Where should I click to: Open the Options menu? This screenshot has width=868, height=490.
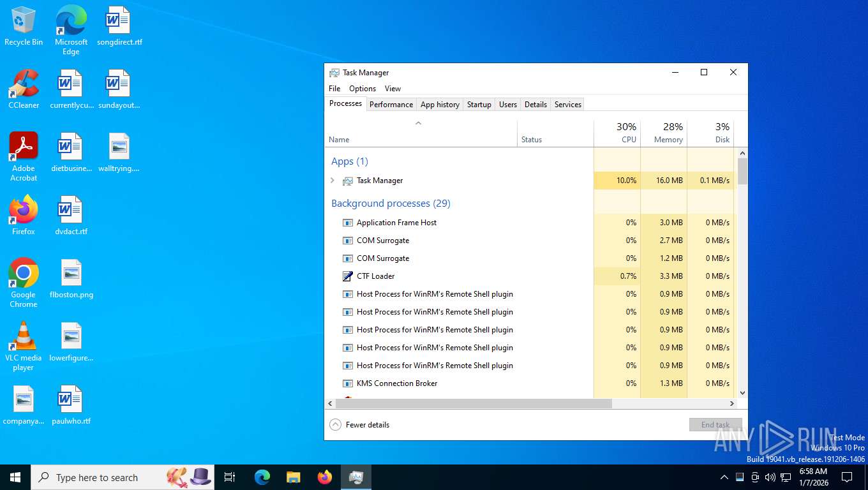[x=363, y=89]
